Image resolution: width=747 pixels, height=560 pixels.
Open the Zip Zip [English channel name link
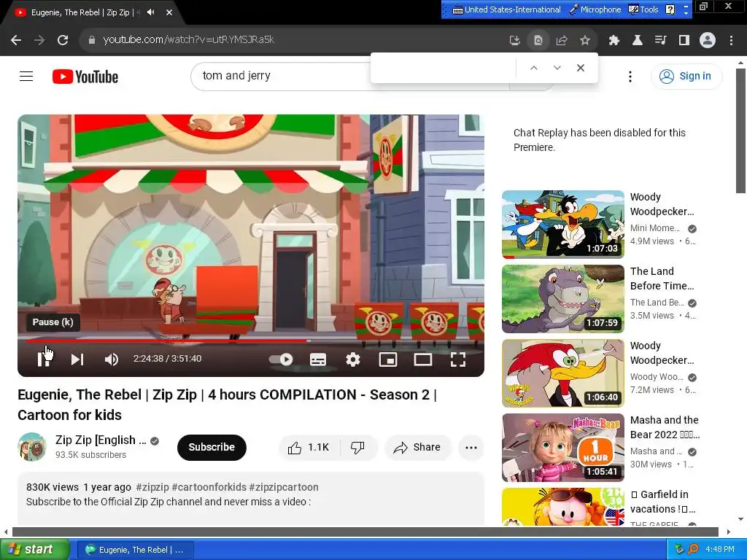[101, 440]
